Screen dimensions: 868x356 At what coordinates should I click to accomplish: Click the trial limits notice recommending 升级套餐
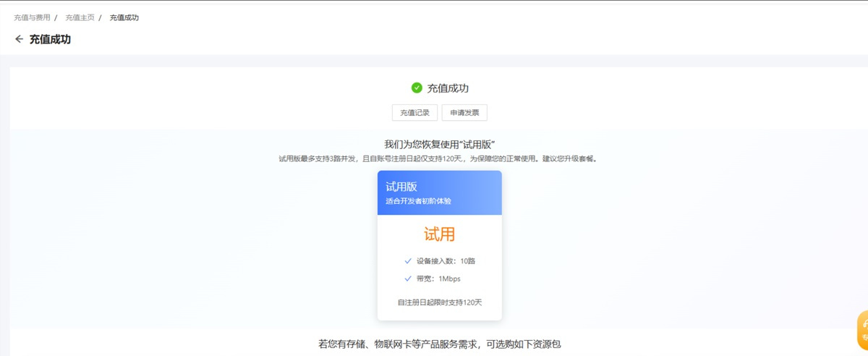[x=439, y=158]
